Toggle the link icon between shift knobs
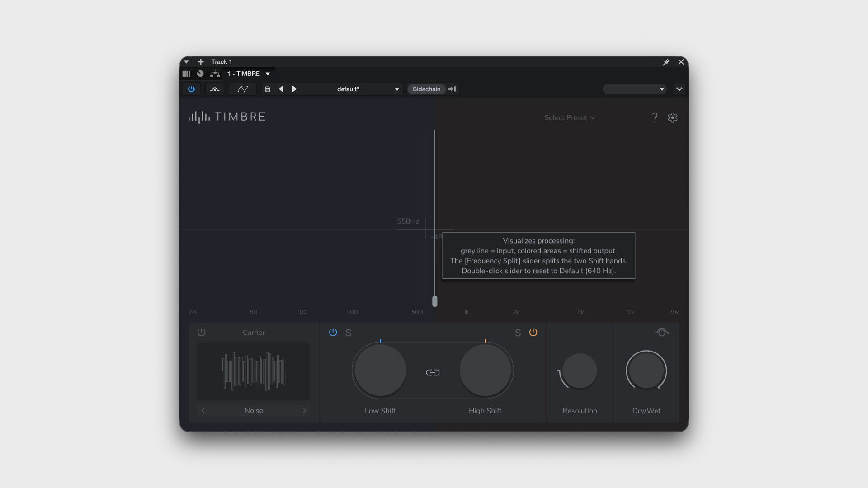Image resolution: width=868 pixels, height=488 pixels. click(433, 372)
